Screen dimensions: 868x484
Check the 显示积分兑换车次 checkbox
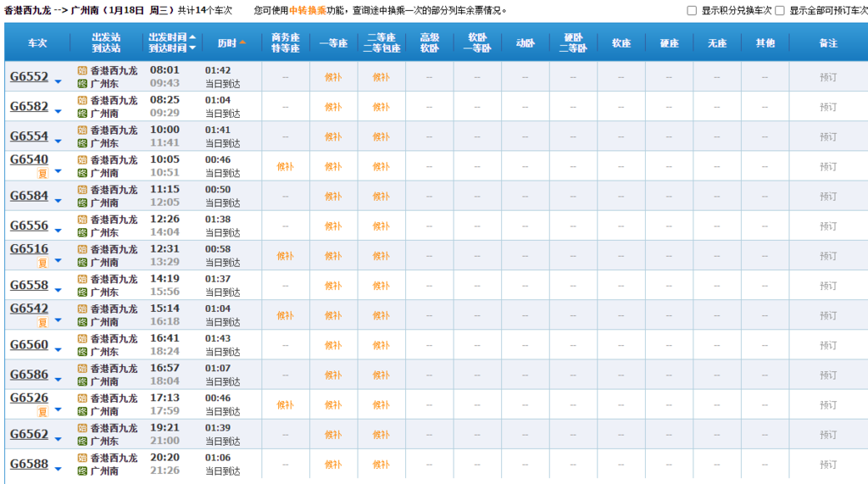(692, 10)
